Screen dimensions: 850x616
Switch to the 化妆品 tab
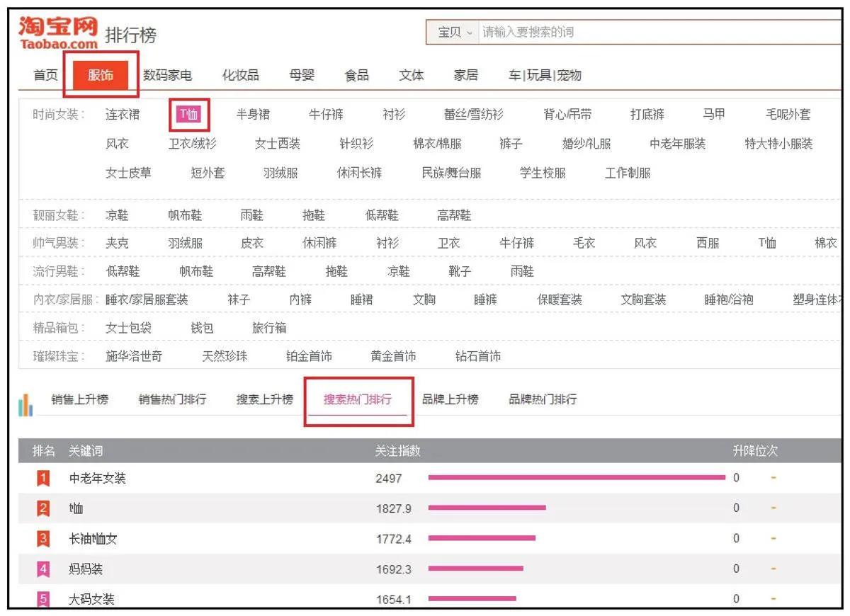[x=241, y=74]
